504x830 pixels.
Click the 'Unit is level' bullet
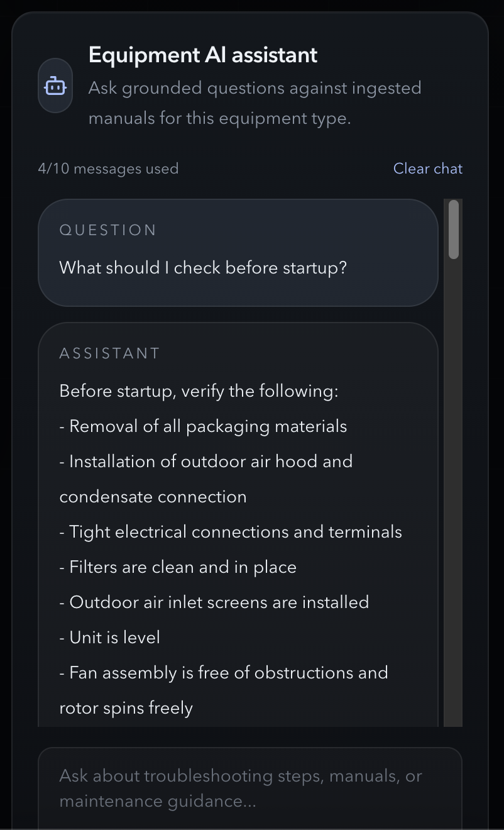109,637
